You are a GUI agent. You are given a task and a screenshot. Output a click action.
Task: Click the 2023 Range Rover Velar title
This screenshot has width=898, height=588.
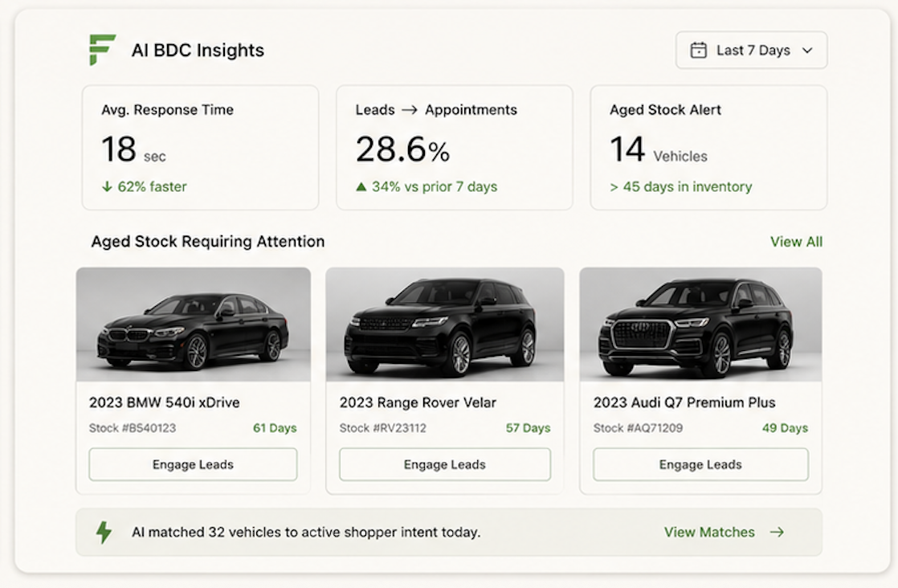418,402
